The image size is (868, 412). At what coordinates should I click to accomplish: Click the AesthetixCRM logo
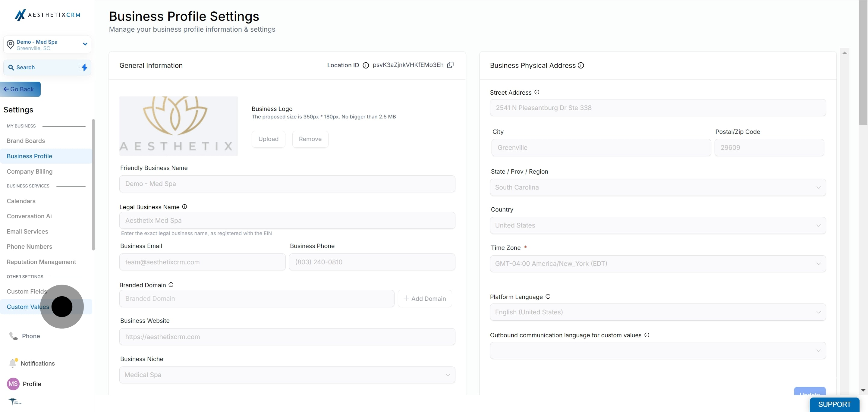48,14
